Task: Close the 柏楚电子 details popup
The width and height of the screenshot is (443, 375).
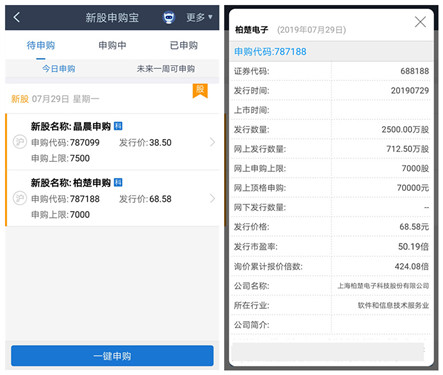Action: tap(420, 22)
